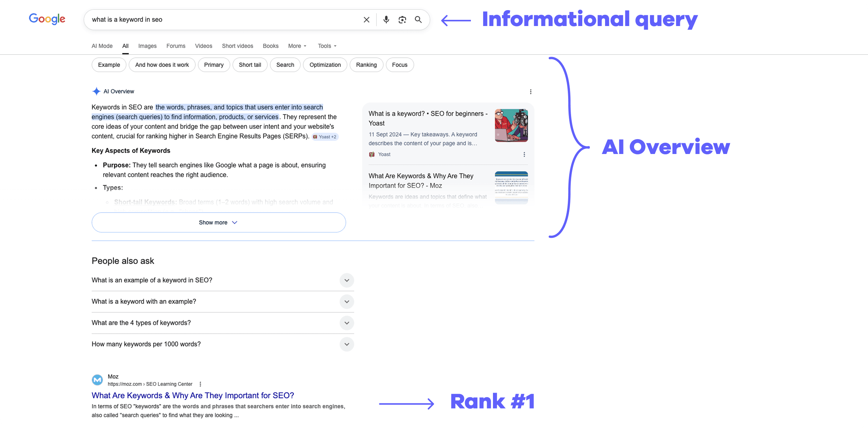Click the 'People also ask' heading

coord(123,261)
